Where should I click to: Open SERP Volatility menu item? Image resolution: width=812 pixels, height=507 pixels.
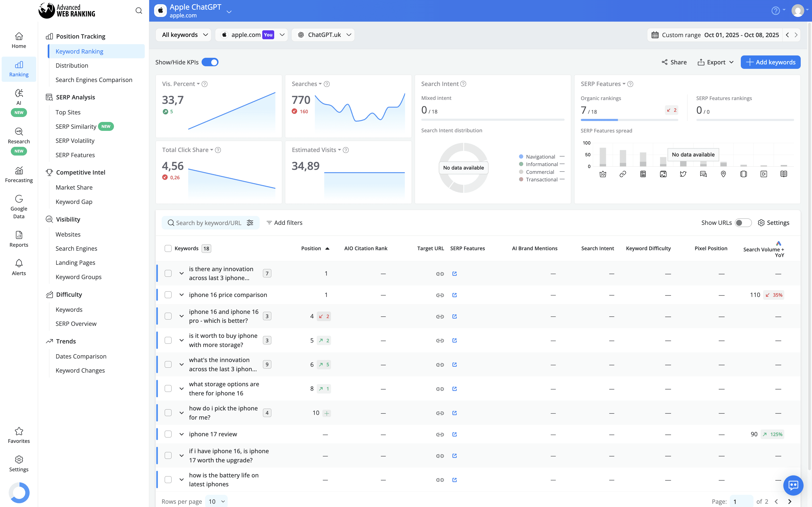coord(75,141)
